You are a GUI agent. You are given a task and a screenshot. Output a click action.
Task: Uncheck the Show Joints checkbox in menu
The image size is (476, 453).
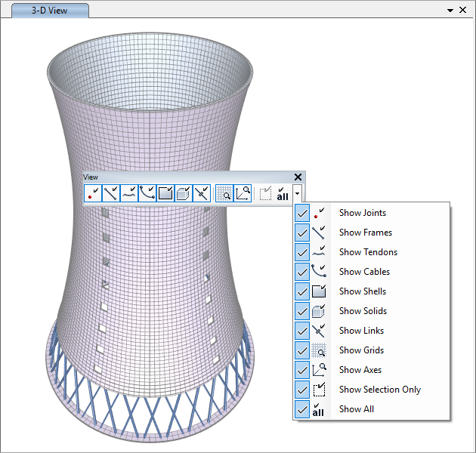(302, 213)
